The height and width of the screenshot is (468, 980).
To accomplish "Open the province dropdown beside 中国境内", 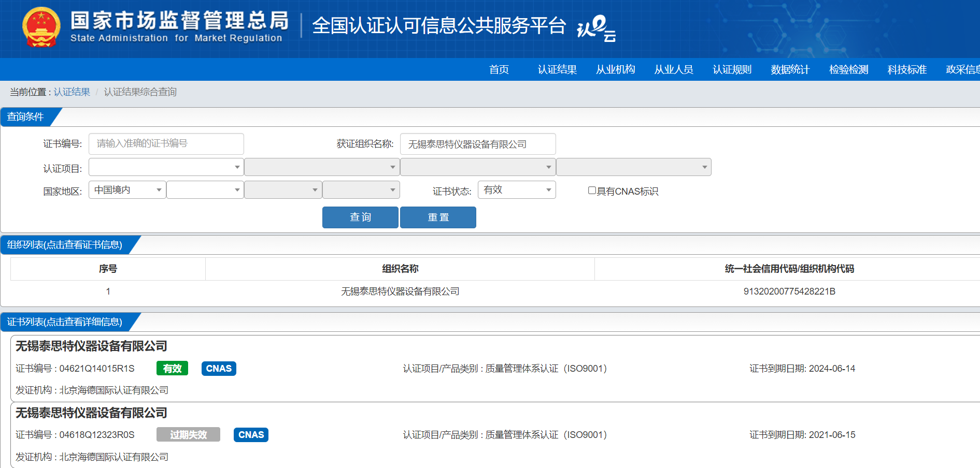I will pyautogui.click(x=205, y=190).
